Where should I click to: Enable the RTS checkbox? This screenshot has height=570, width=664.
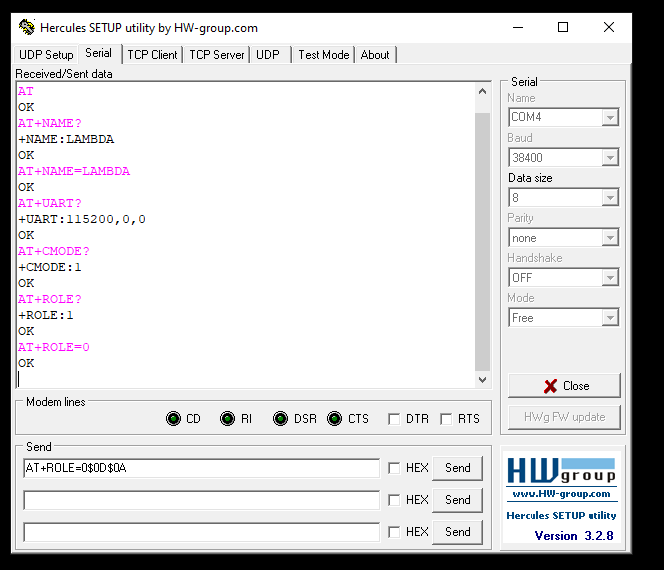[446, 419]
